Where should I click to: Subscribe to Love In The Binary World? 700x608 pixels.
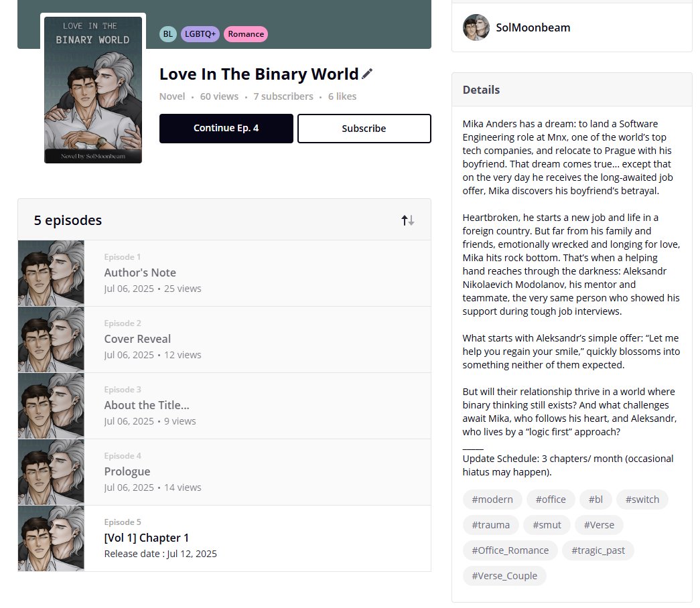click(364, 129)
